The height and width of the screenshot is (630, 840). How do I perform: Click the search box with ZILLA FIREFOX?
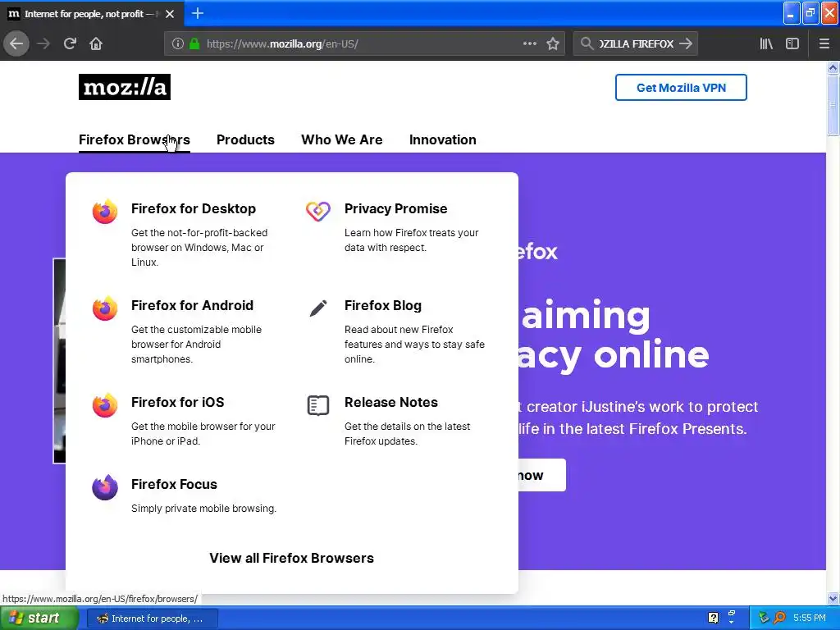(x=635, y=44)
